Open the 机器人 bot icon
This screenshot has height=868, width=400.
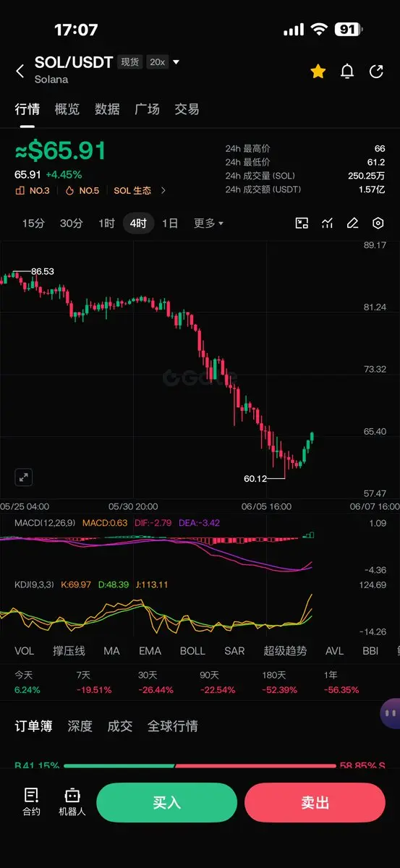pyautogui.click(x=72, y=802)
